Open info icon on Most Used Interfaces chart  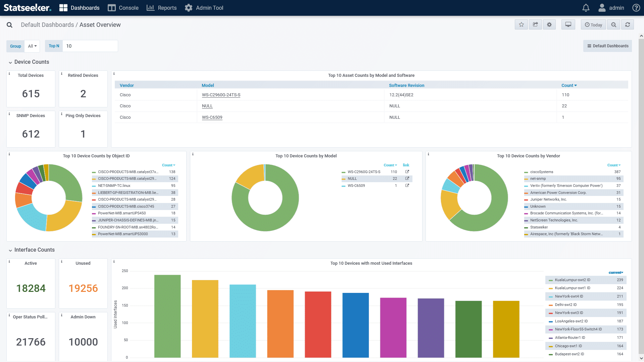(114, 261)
